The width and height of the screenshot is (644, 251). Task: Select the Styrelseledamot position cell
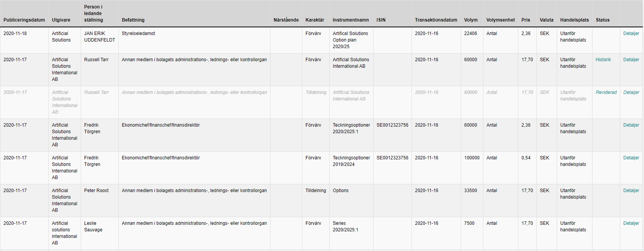(138, 33)
